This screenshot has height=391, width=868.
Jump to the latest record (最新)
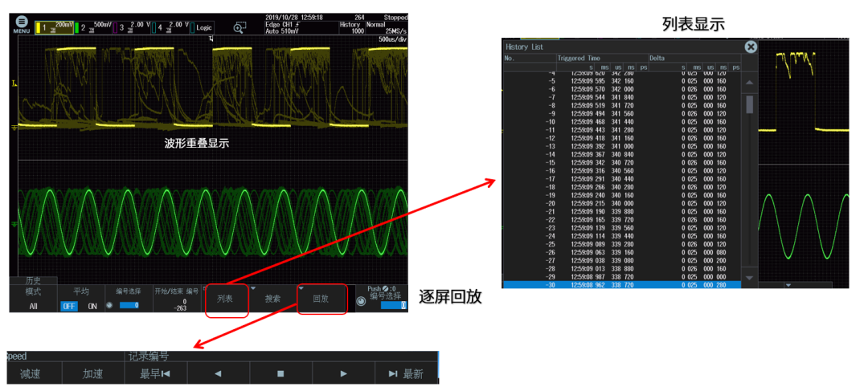(x=406, y=373)
